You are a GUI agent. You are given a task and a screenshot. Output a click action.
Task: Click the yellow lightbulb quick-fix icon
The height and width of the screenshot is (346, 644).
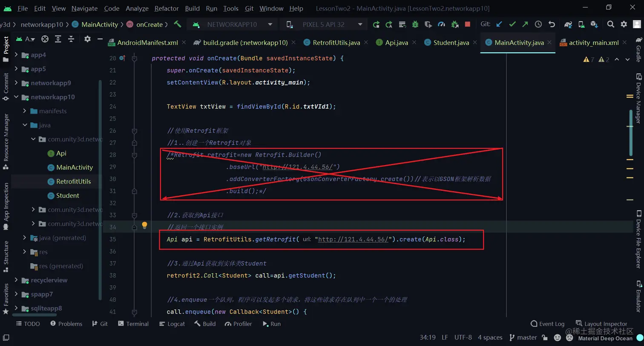[144, 225]
